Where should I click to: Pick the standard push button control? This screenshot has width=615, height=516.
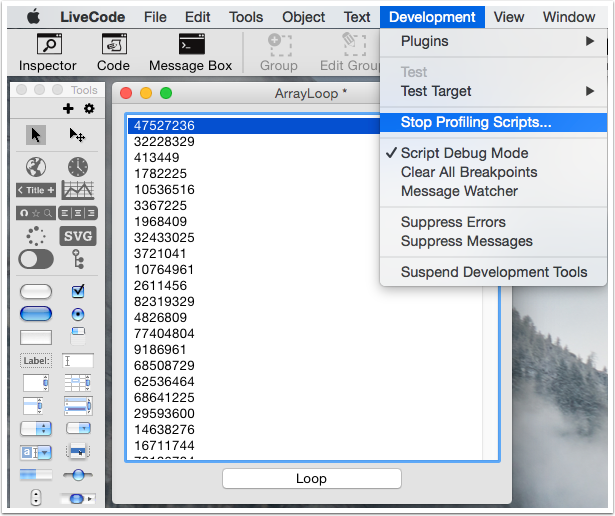coord(36,292)
